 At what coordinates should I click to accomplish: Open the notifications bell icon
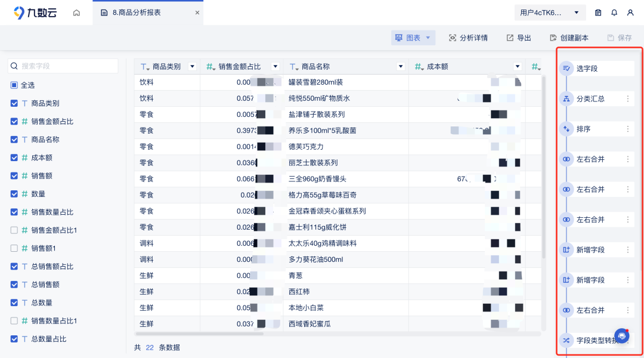click(614, 12)
